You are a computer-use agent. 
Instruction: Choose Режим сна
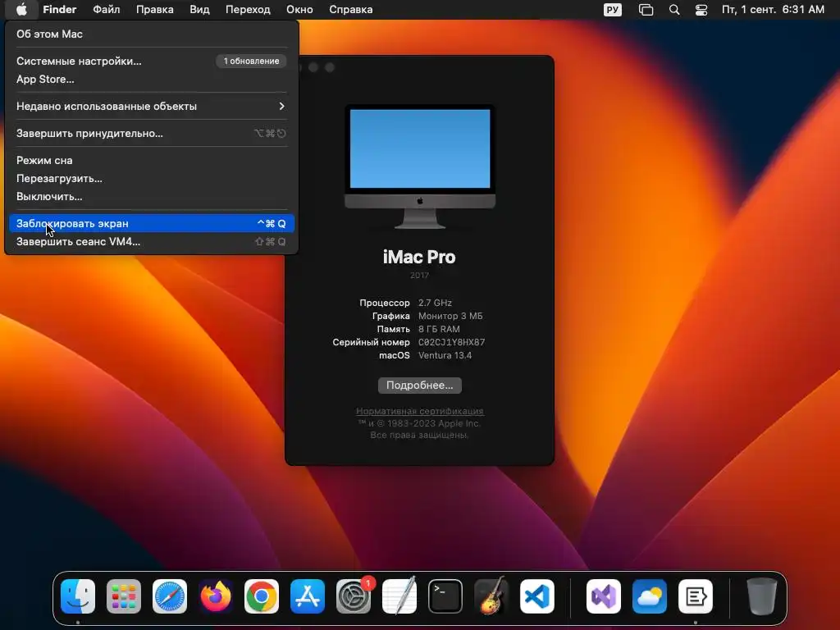(x=152, y=160)
